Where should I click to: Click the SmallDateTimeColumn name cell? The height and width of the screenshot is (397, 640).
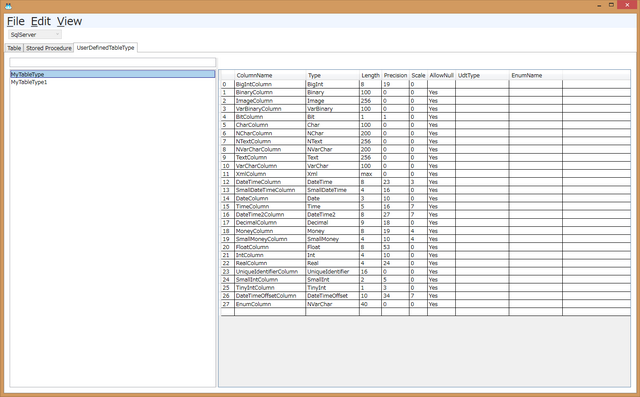270,190
